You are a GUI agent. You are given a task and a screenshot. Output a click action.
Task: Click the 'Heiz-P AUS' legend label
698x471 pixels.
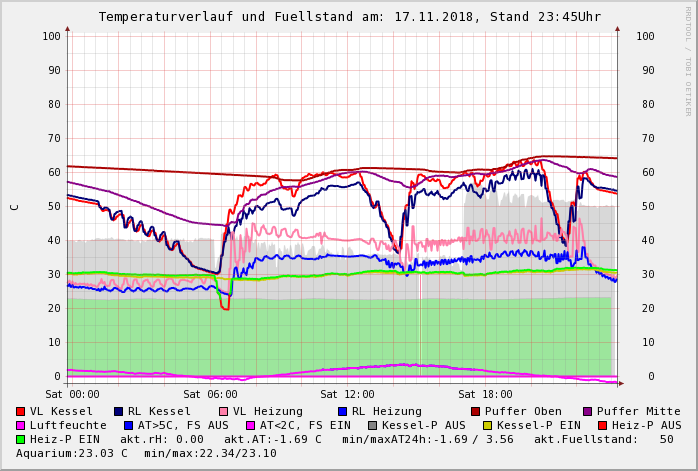[646, 426]
